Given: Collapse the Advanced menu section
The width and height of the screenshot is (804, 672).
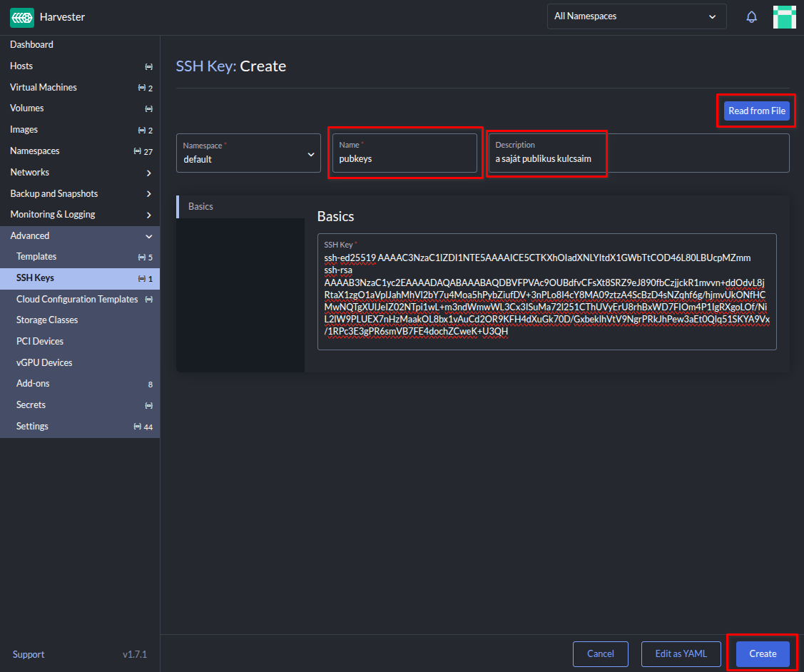Looking at the screenshot, I should 148,236.
